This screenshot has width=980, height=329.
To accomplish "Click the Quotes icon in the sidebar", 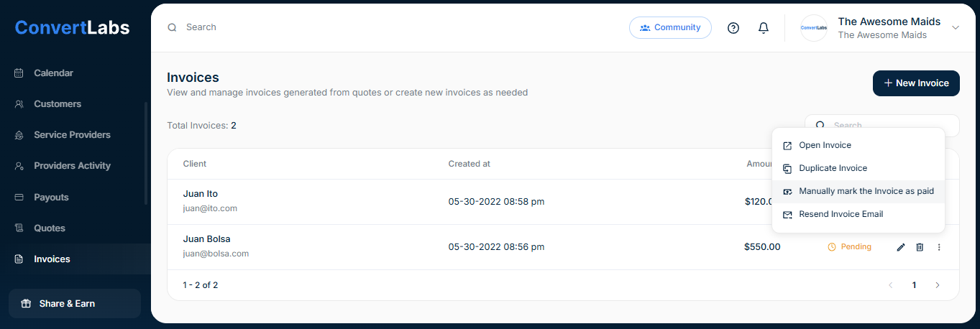I will (19, 228).
